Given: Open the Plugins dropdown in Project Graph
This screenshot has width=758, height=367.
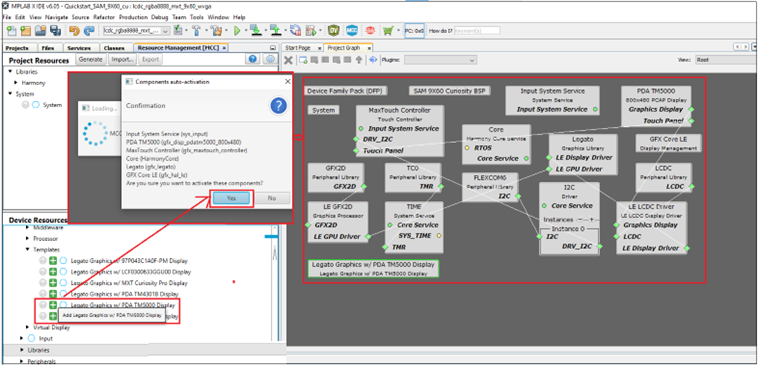Looking at the screenshot, I should click(440, 60).
